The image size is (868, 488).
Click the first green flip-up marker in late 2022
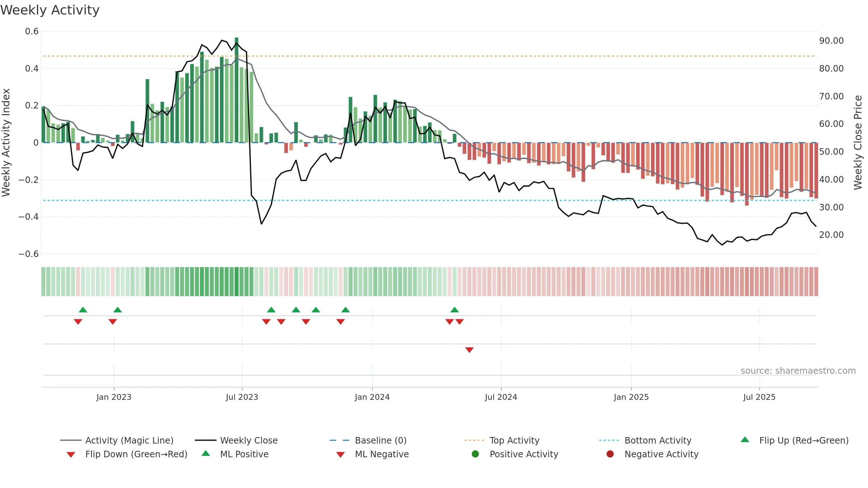pos(83,310)
